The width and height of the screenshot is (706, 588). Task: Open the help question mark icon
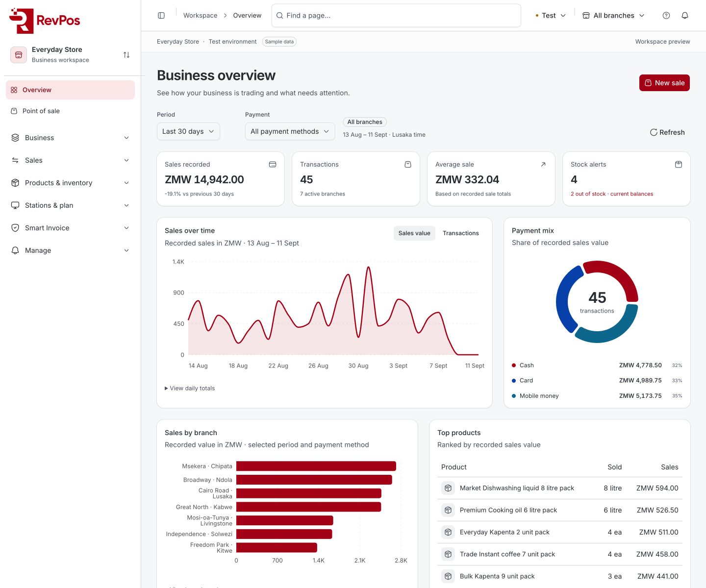click(x=666, y=16)
